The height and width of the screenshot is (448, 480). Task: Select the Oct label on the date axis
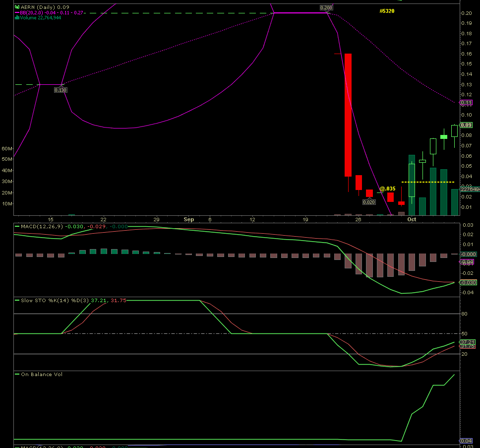(412, 219)
